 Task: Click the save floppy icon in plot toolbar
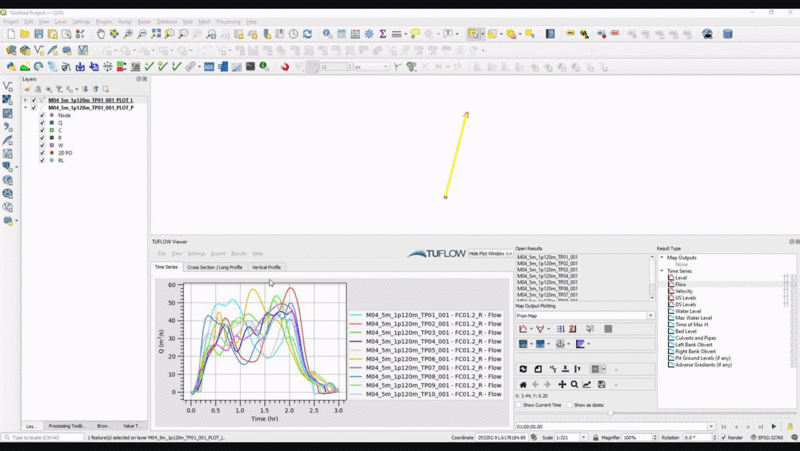(x=601, y=384)
